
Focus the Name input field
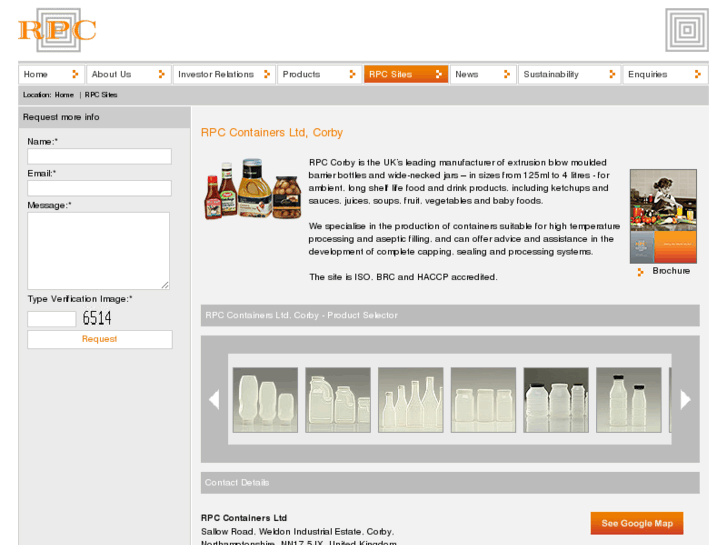[x=99, y=156]
